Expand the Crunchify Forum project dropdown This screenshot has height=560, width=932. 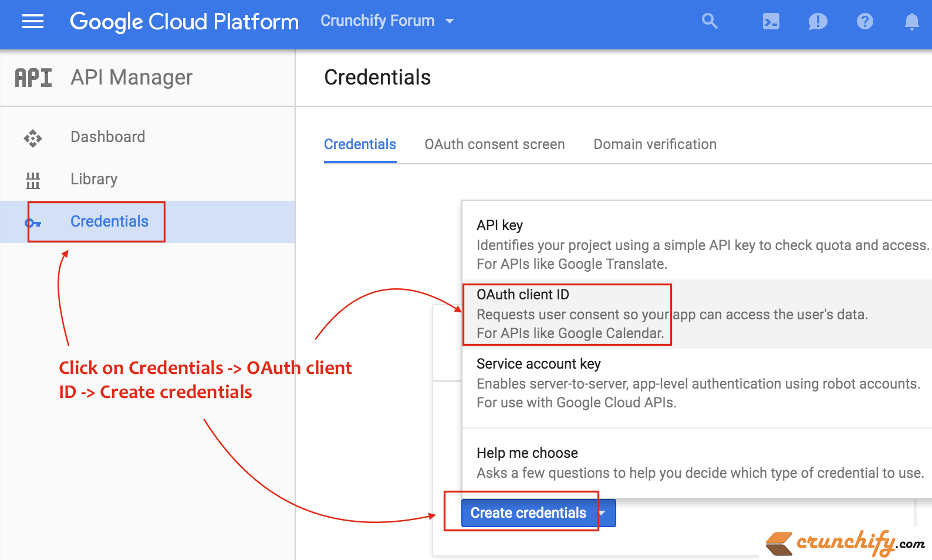pos(387,21)
